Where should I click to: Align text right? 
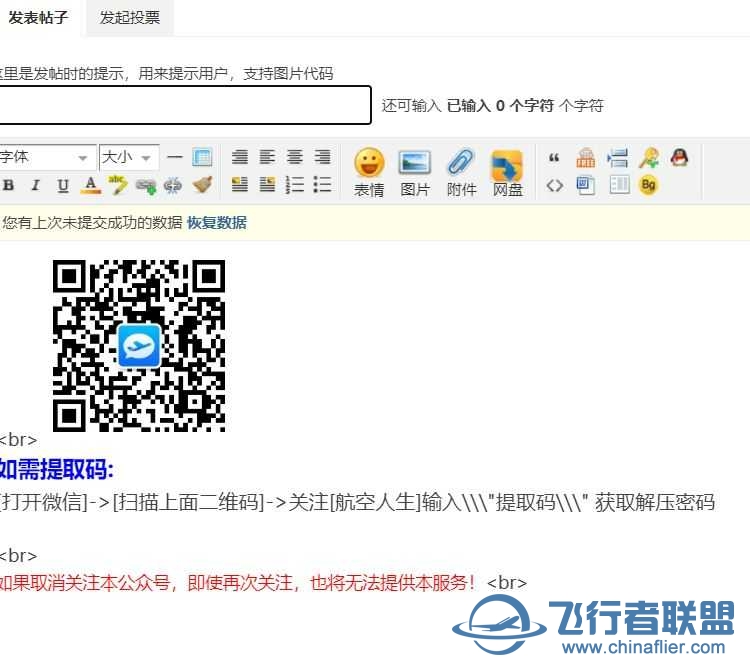(x=322, y=157)
